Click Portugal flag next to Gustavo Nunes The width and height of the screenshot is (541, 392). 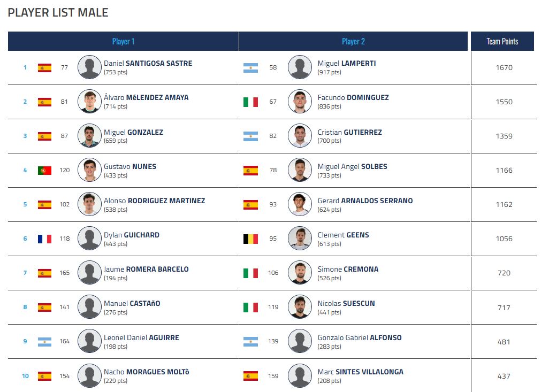(x=44, y=171)
